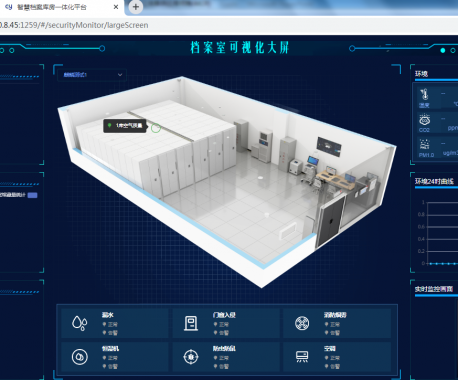The image size is (458, 380).
Task: Click the water leak droplets icon
Action: click(x=80, y=323)
